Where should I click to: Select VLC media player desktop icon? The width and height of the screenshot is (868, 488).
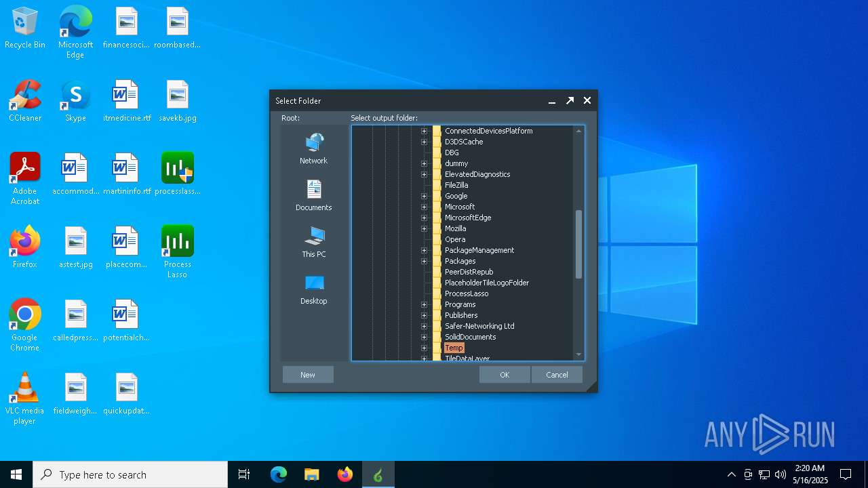click(x=25, y=399)
